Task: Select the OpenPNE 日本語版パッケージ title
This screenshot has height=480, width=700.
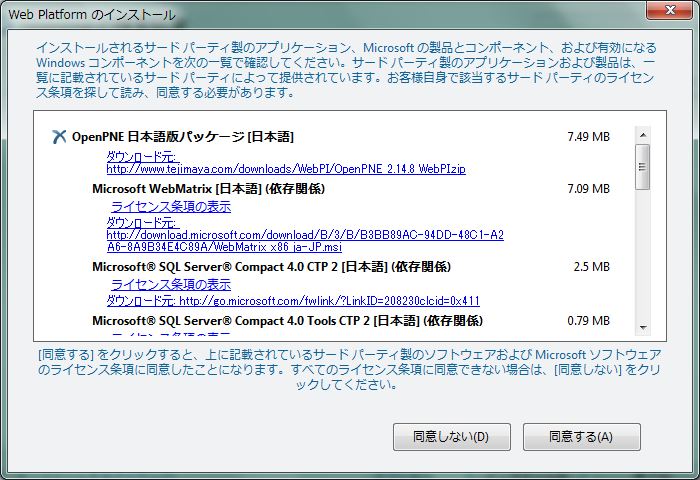Action: click(x=182, y=137)
